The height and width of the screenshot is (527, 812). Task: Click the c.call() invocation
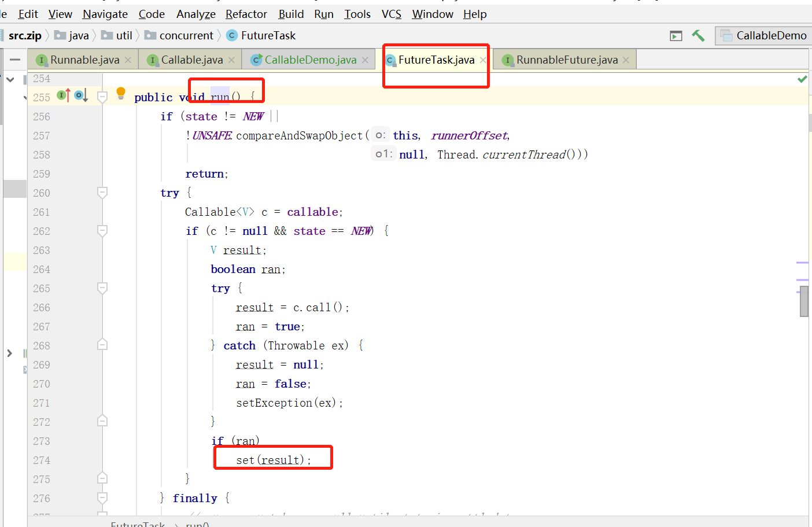[318, 307]
